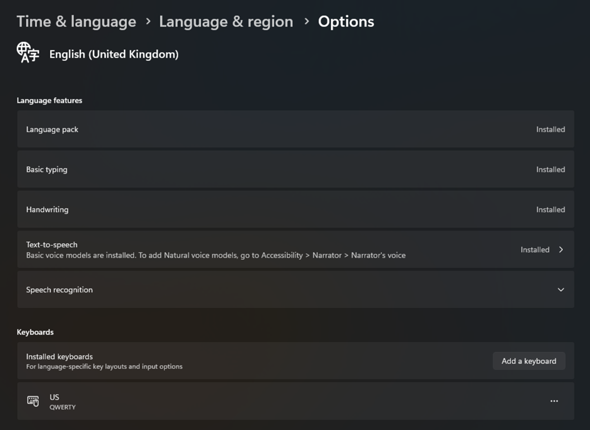
Task: Click the Add a keyboard button
Action: (529, 361)
